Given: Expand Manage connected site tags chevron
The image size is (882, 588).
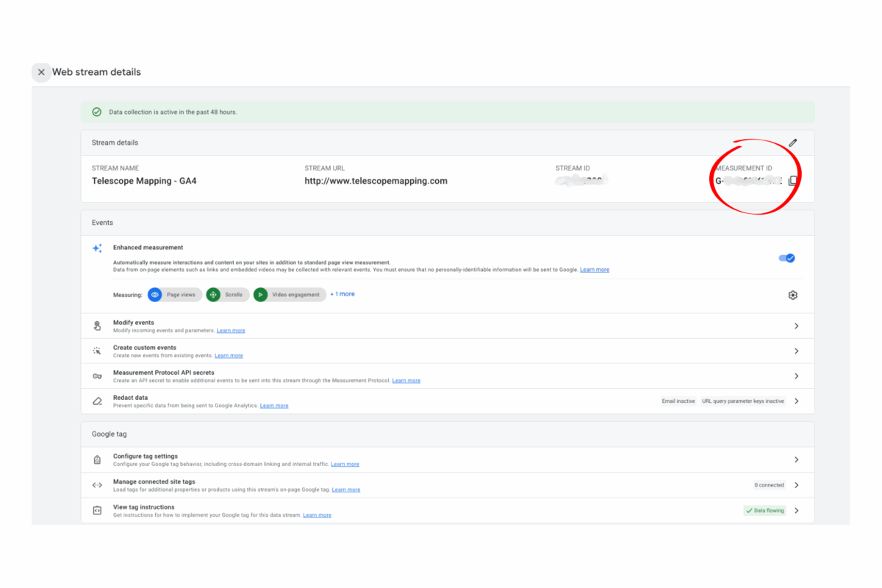Looking at the screenshot, I should [x=796, y=485].
